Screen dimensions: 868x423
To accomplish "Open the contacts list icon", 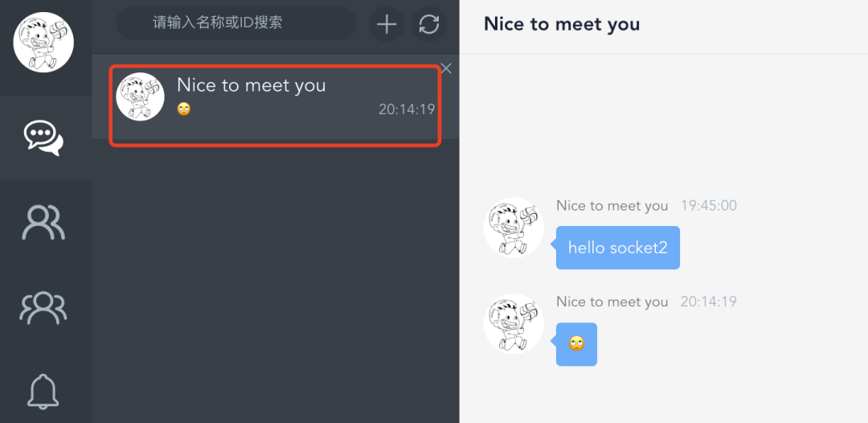I will pos(43,223).
